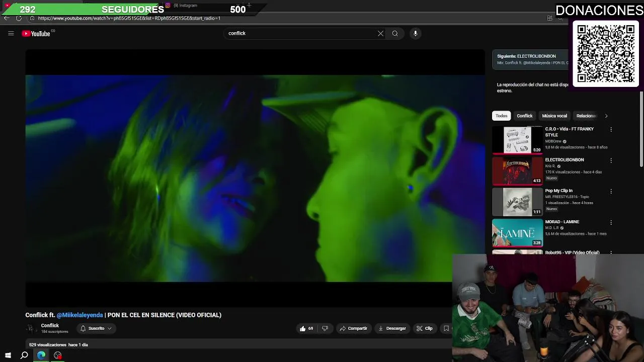This screenshot has height=362, width=644.
Task: Open the @Miikelaleyenda mention link
Action: point(79,315)
